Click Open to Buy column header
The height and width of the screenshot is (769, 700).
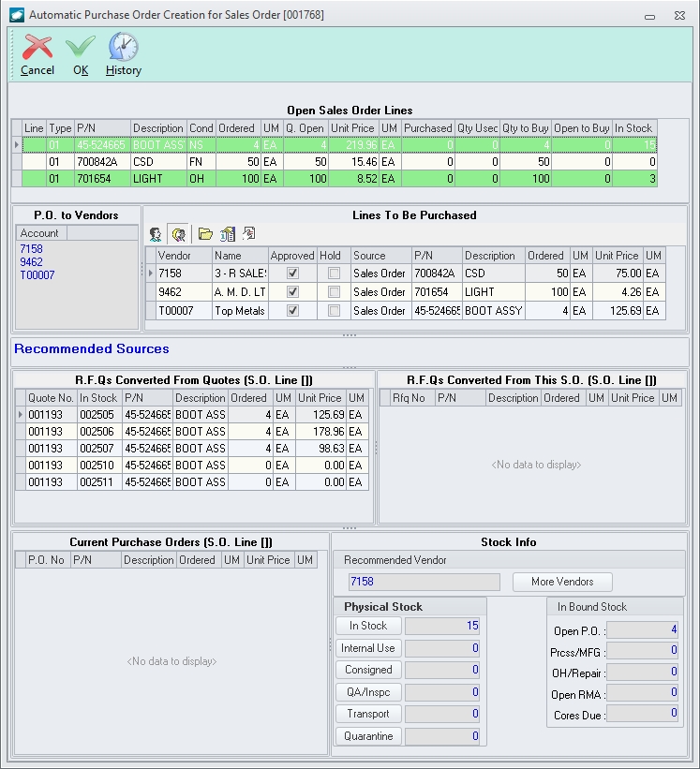coord(582,128)
